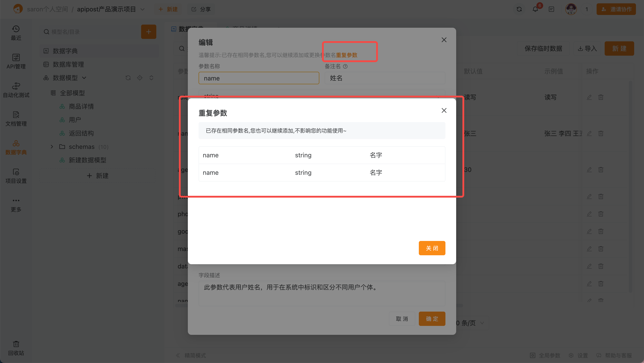Click the help icon beside 备注名
644x363 pixels.
click(x=345, y=66)
